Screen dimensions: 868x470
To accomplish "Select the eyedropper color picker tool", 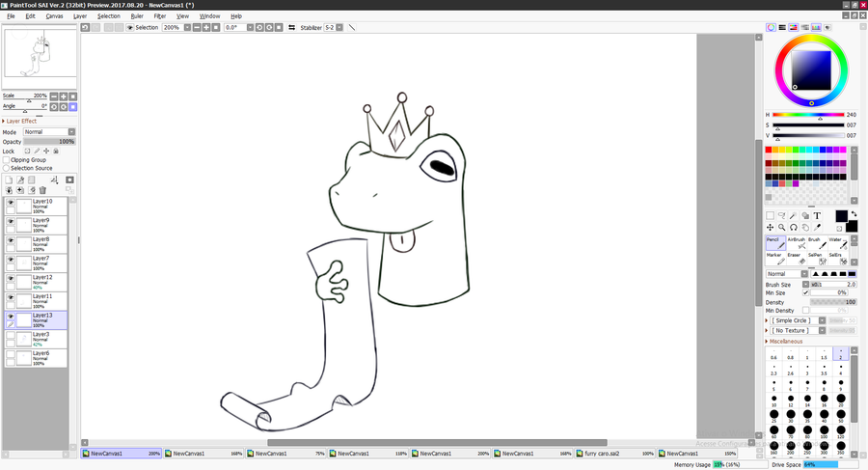I will click(x=817, y=227).
